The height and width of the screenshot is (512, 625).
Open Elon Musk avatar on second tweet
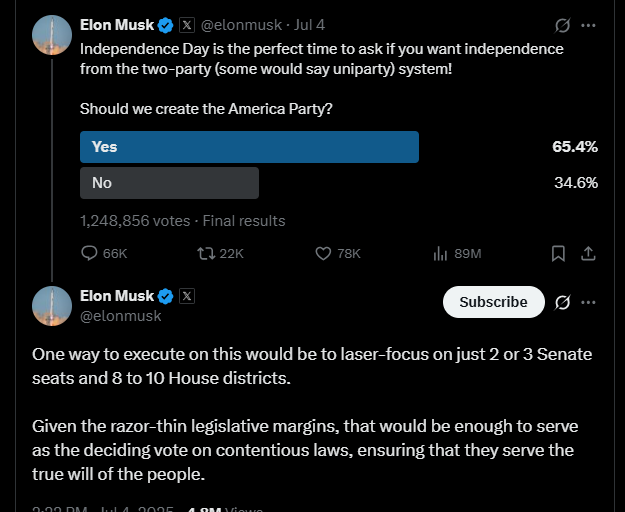(52, 306)
